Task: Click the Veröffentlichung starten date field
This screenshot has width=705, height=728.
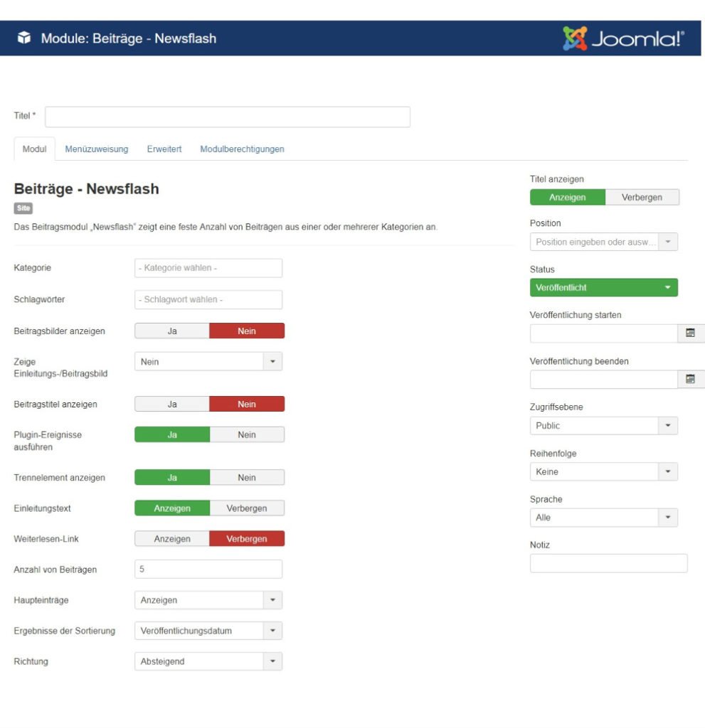Action: (x=604, y=333)
